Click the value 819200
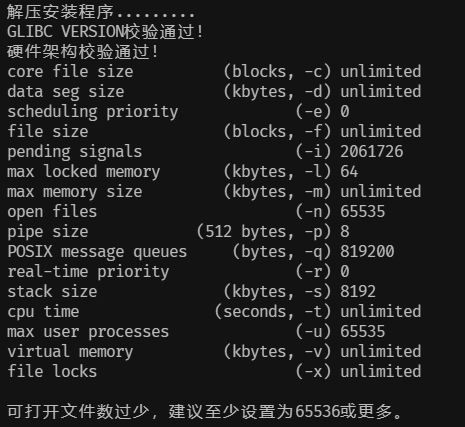The image size is (465, 427). coord(367,252)
